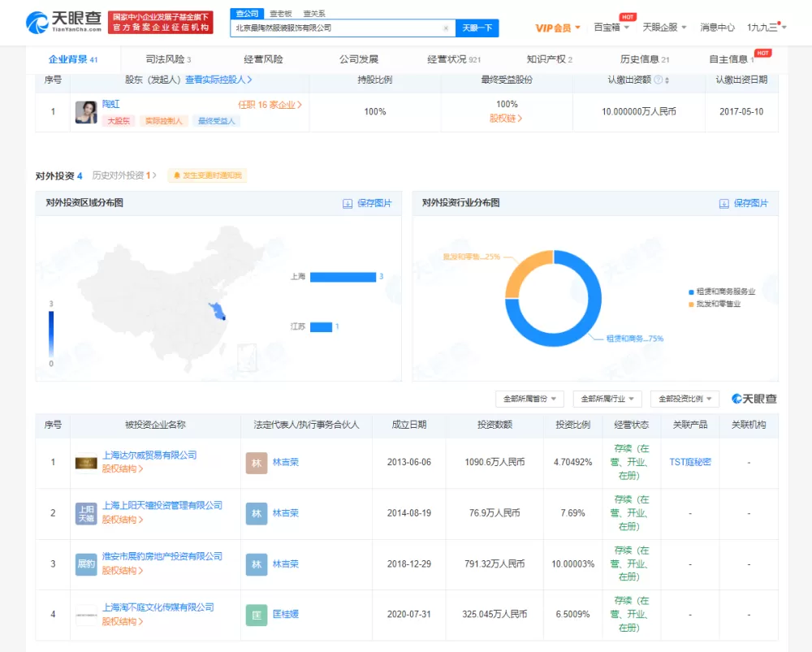Click the 上海淘不庭文化传媒 company logo

click(86, 615)
